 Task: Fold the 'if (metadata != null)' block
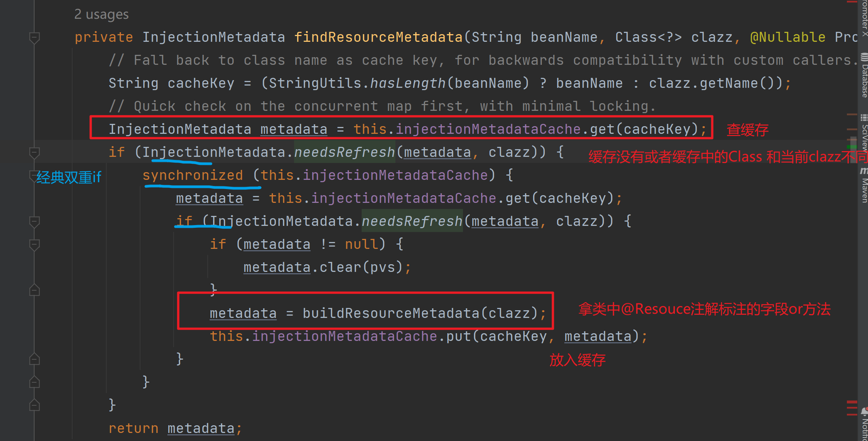35,245
